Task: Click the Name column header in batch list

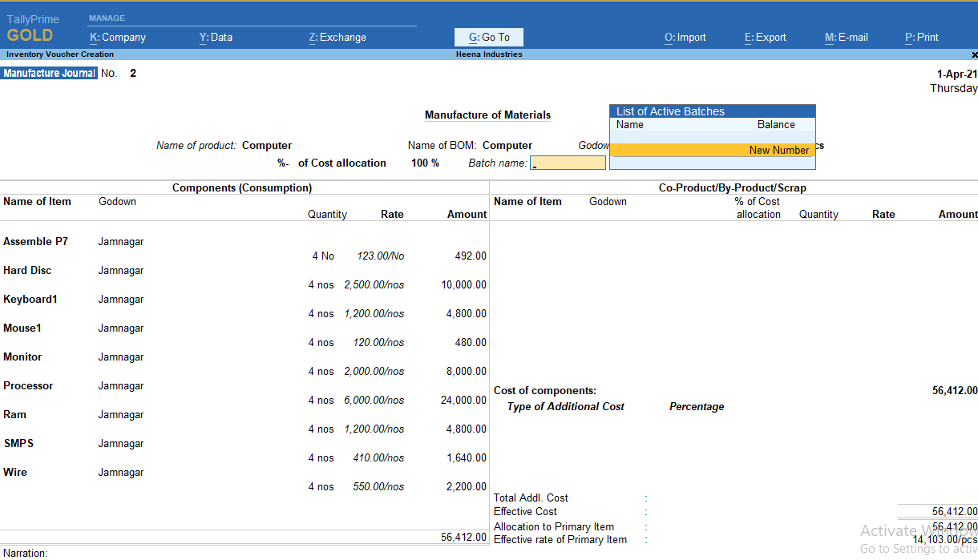Action: click(x=630, y=124)
